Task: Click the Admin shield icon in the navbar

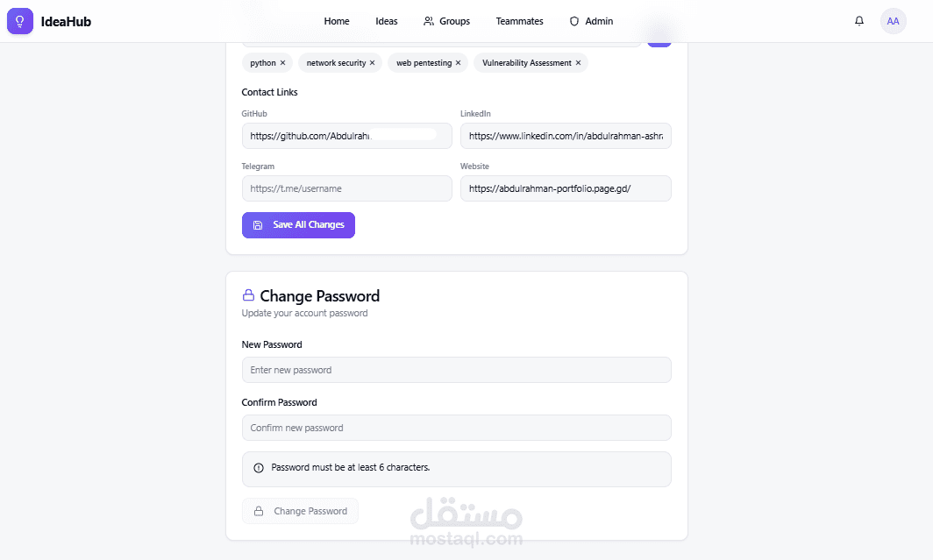Action: tap(574, 21)
